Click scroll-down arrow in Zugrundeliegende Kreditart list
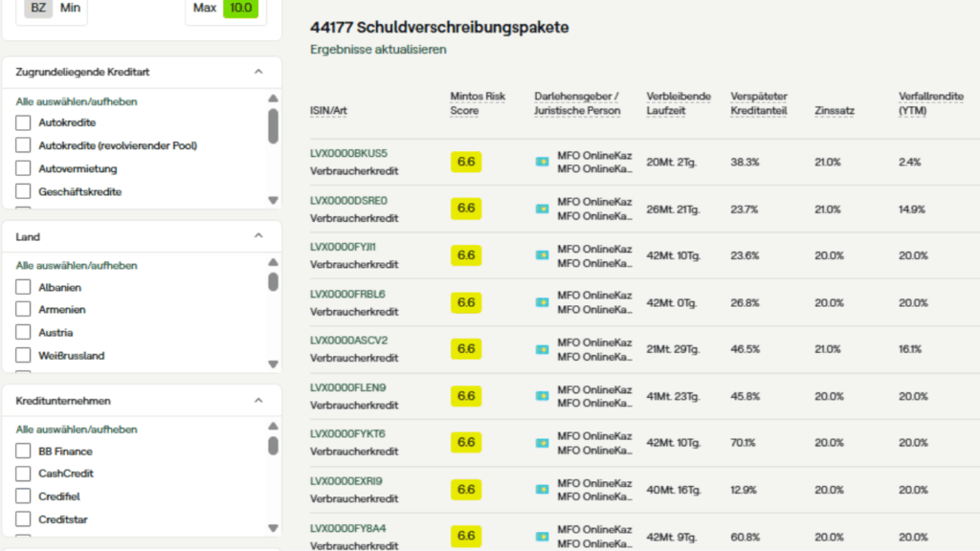The image size is (980, 551). tap(273, 200)
